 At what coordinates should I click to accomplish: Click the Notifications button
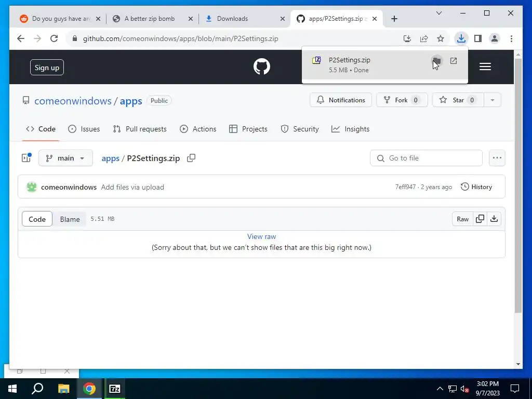tap(341, 100)
